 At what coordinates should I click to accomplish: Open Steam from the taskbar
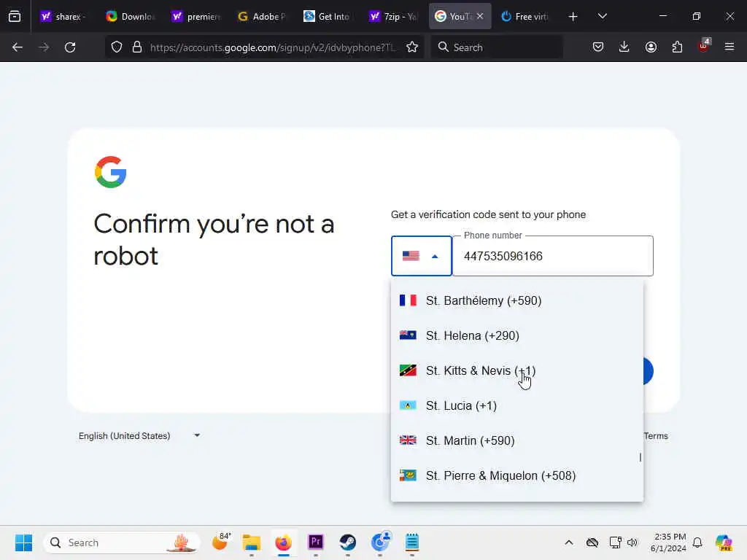tap(348, 542)
